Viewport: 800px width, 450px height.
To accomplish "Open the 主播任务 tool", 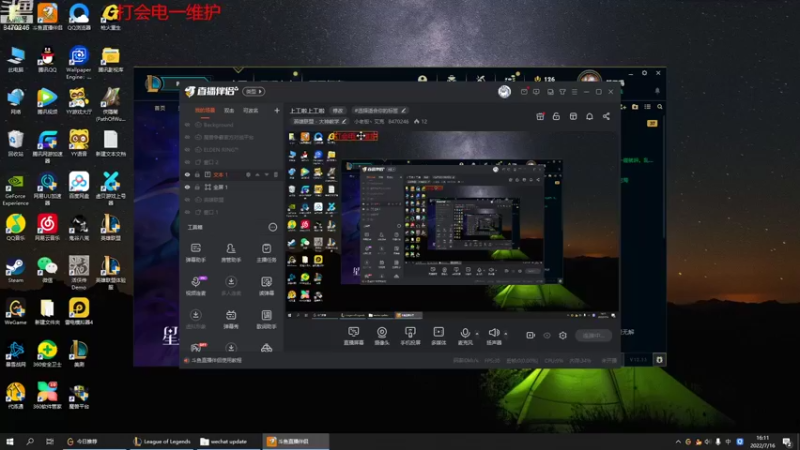I will click(266, 253).
